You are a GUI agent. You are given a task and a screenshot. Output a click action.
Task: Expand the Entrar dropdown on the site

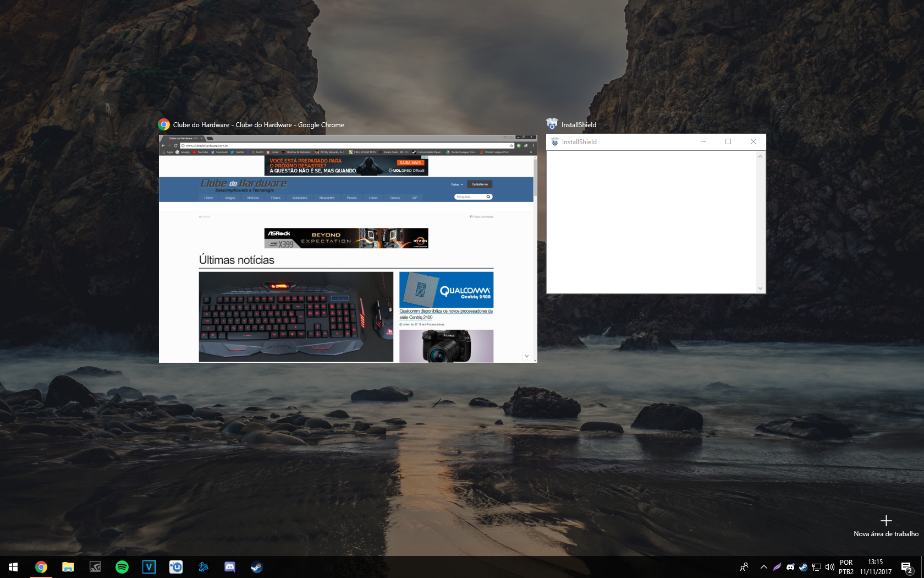(x=457, y=184)
